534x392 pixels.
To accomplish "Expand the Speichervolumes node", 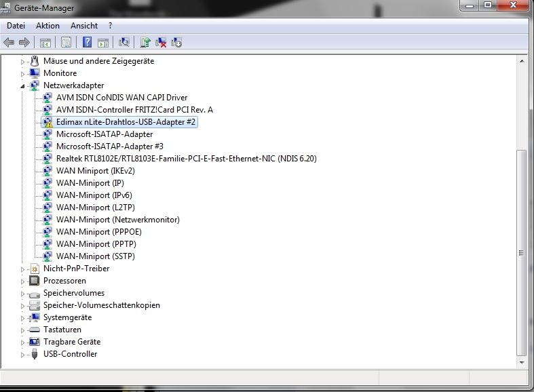I will click(x=22, y=294).
